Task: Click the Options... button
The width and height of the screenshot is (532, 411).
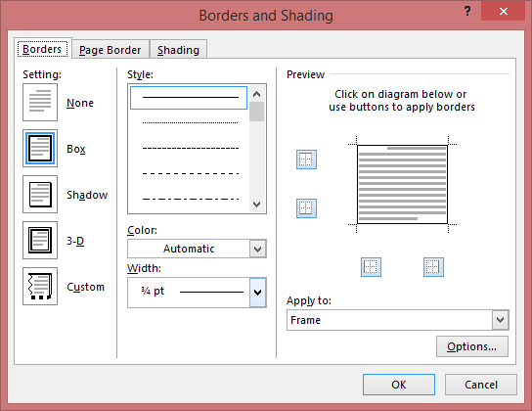Action: (x=472, y=346)
